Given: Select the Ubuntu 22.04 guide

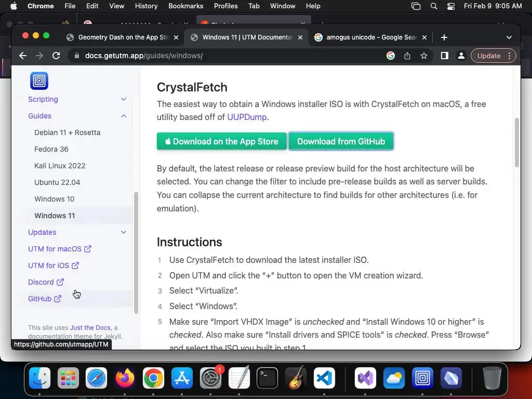Looking at the screenshot, I should 57,182.
